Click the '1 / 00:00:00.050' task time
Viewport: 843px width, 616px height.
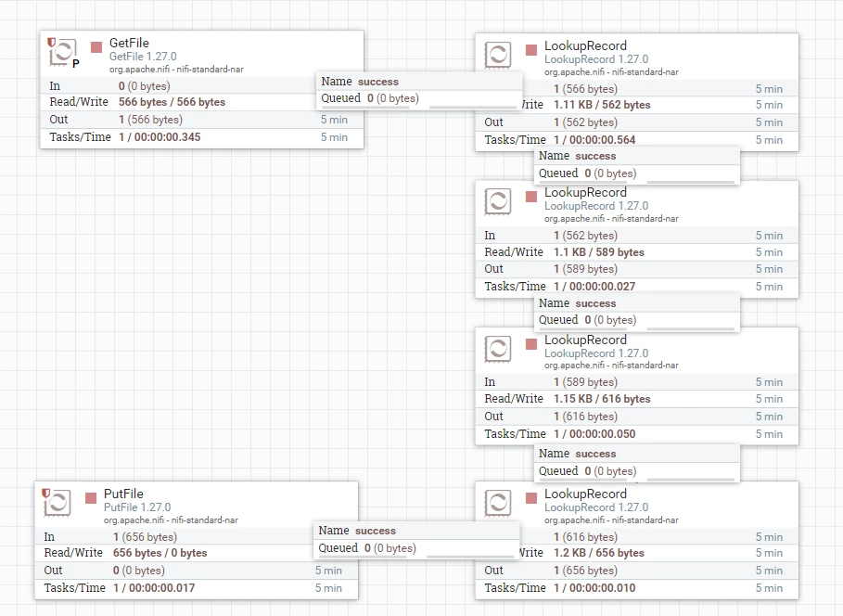click(x=594, y=434)
